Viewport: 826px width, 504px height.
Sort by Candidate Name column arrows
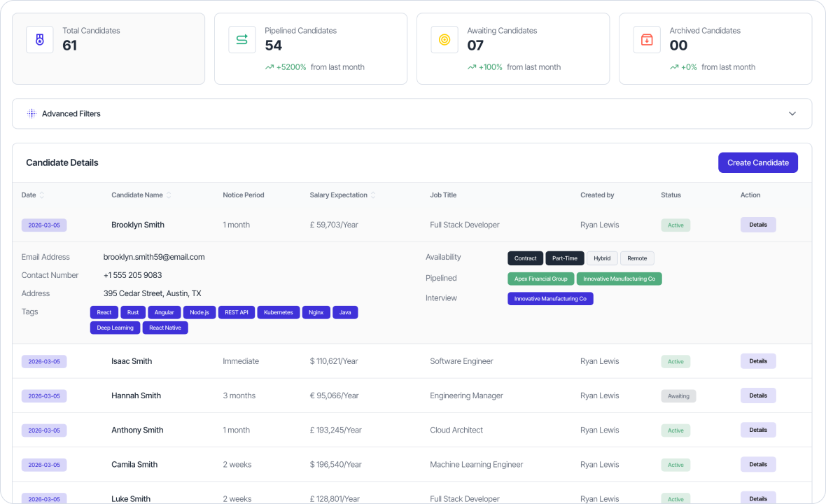(x=169, y=195)
